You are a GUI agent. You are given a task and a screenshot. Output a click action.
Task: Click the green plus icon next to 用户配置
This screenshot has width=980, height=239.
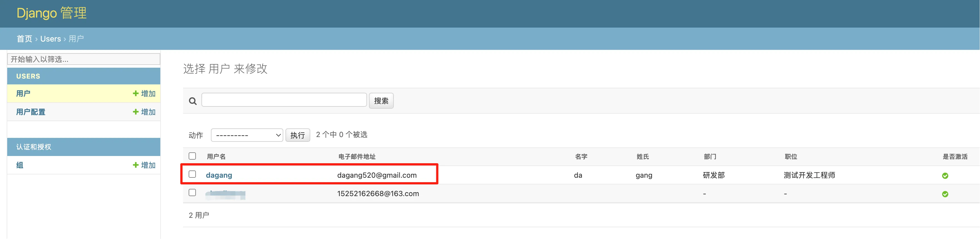(136, 112)
